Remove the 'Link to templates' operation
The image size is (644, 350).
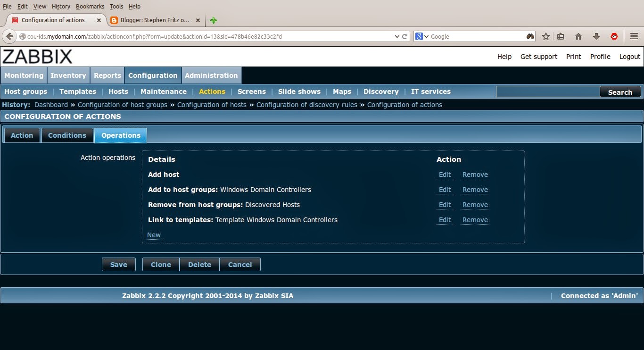475,220
